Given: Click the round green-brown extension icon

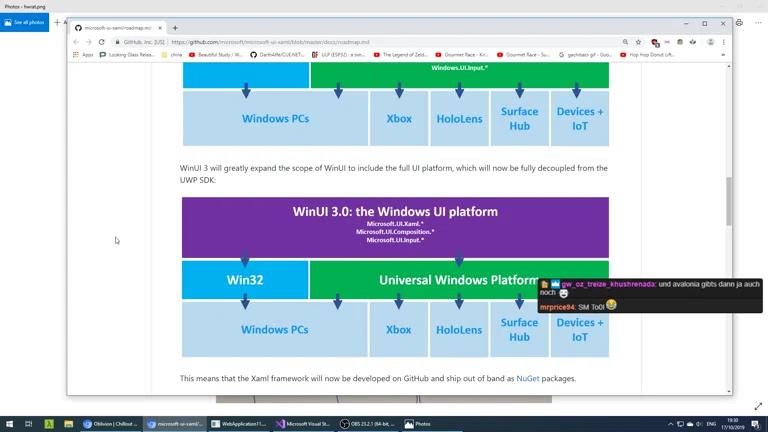Looking at the screenshot, I should (680, 42).
